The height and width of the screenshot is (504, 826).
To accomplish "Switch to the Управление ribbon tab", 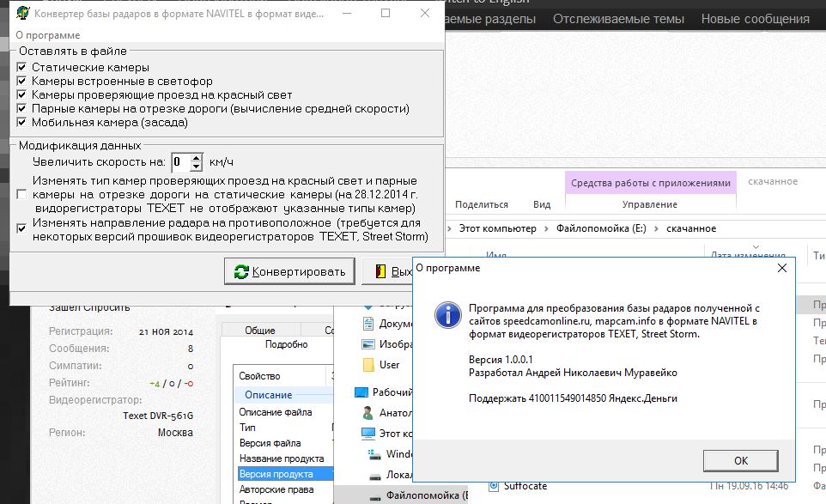I will (650, 204).
